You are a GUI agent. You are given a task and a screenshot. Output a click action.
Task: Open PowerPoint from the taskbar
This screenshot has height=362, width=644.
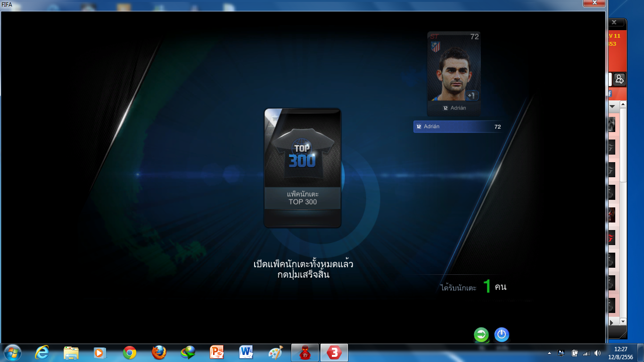click(x=217, y=353)
